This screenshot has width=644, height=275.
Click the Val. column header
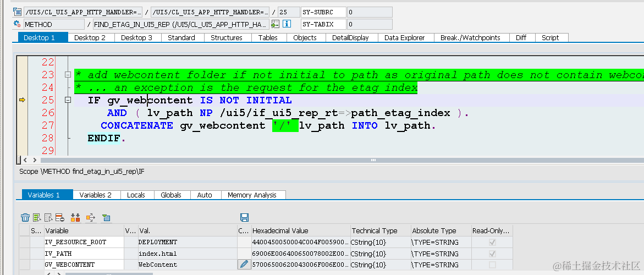pos(187,230)
